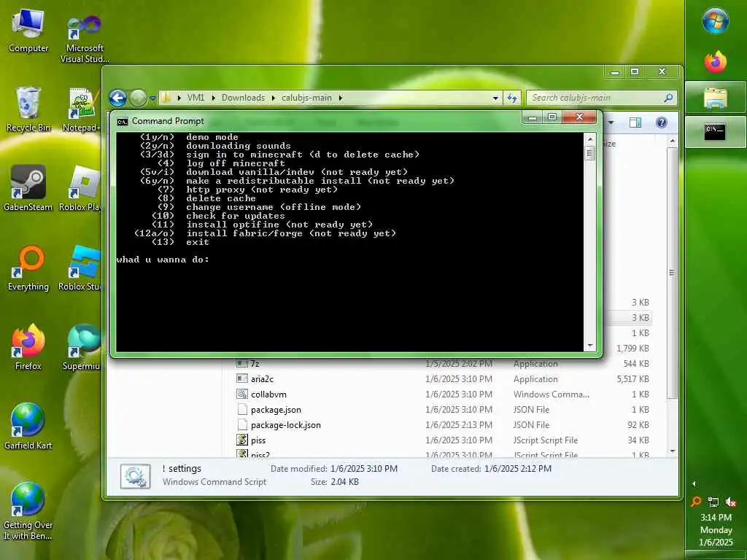This screenshot has height=560, width=747.
Task: Click the Command Prompt scrollbar thumb
Action: coord(589,153)
